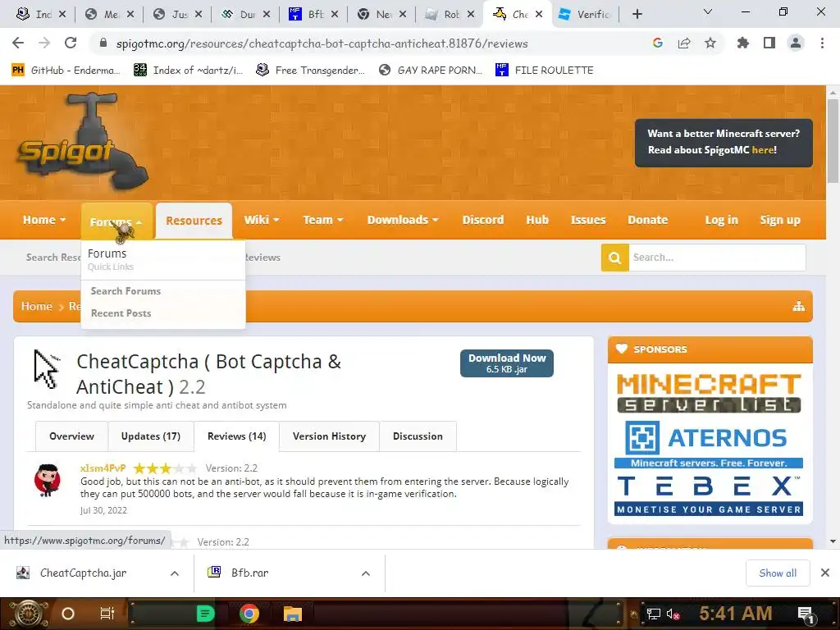Click the CheatCaptcha cursor resource icon

[47, 368]
